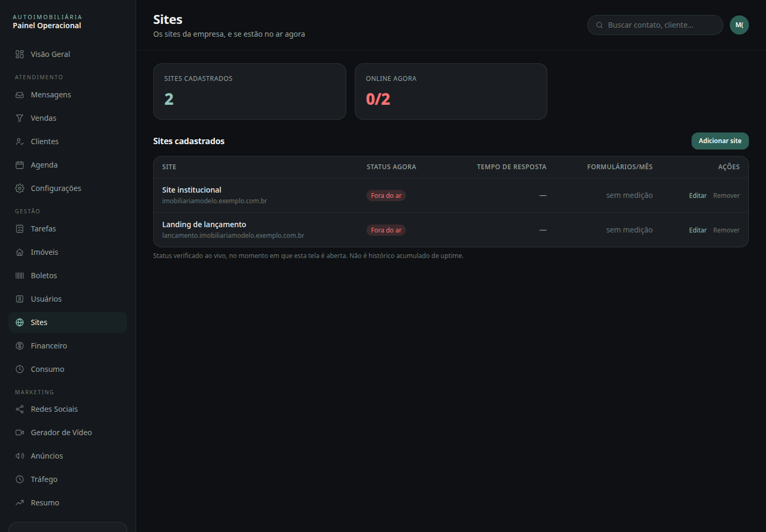766x532 pixels.
Task: Select the Redes Sociais share icon
Action: [20, 409]
